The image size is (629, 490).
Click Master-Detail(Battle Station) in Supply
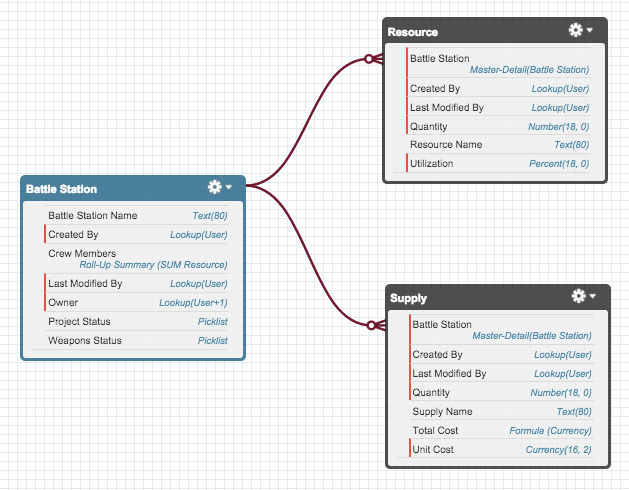click(x=532, y=336)
